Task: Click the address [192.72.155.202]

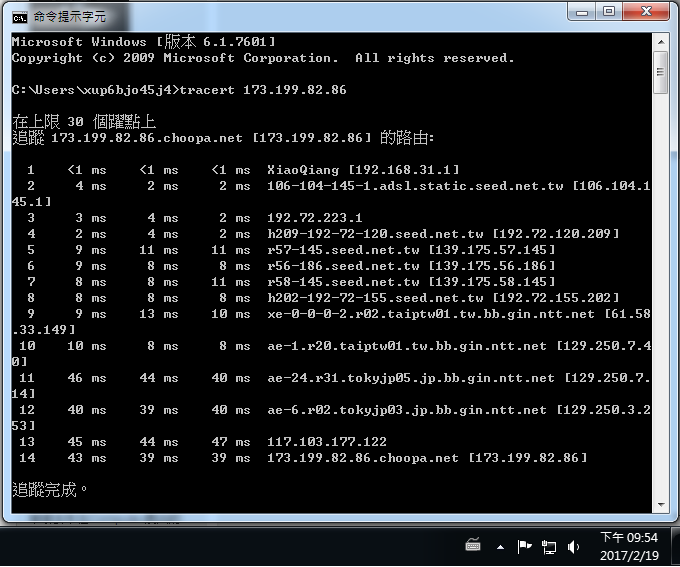Action: tap(556, 298)
